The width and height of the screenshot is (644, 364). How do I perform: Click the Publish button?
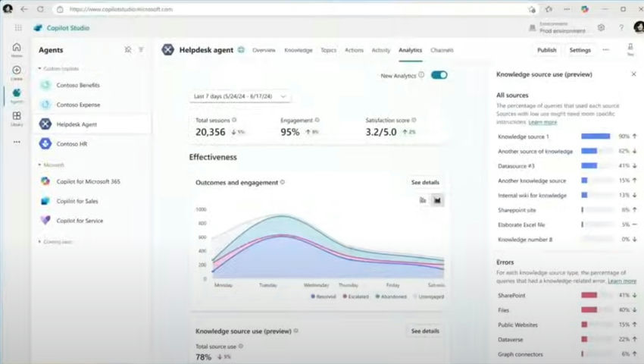tap(547, 50)
